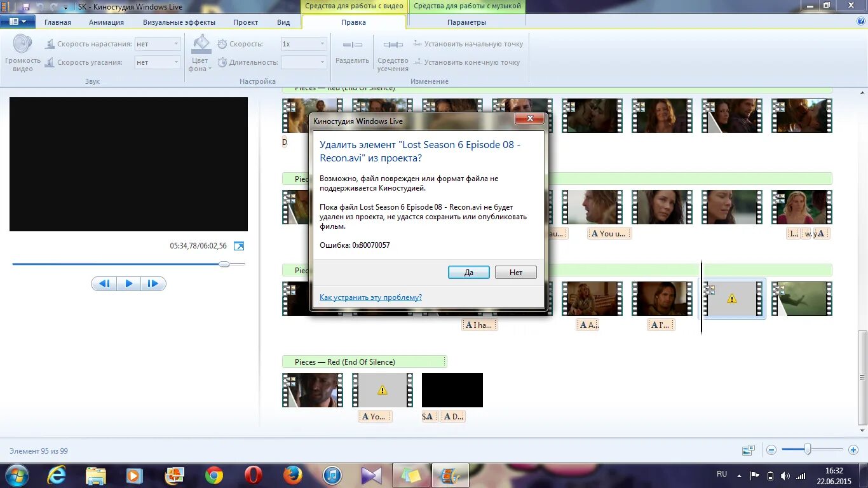
Task: Click the caption "Yo..." in bottom row
Action: coord(374,416)
